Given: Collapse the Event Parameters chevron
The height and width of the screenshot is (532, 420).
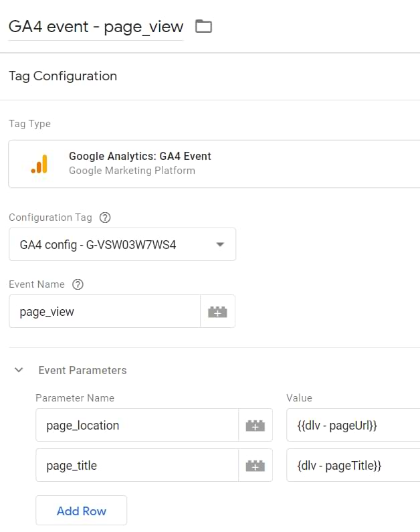Looking at the screenshot, I should [x=19, y=370].
